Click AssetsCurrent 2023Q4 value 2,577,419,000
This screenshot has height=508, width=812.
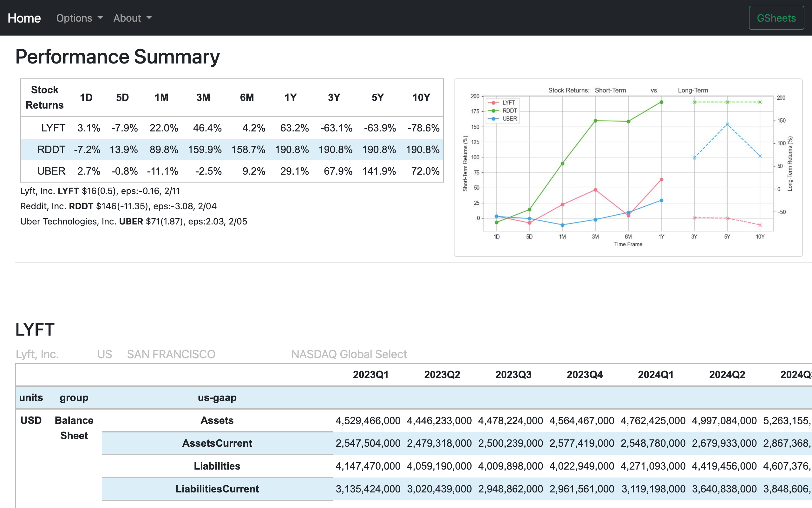tap(582, 444)
